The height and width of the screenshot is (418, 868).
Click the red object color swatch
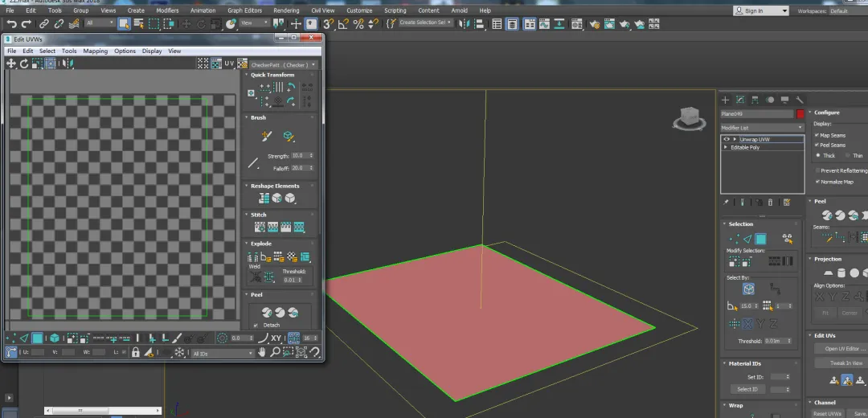coord(800,114)
